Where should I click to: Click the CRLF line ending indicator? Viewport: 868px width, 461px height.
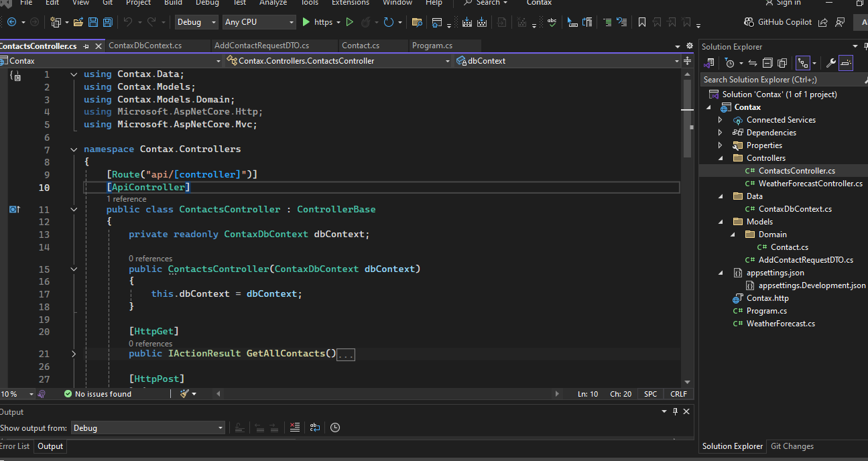[678, 394]
